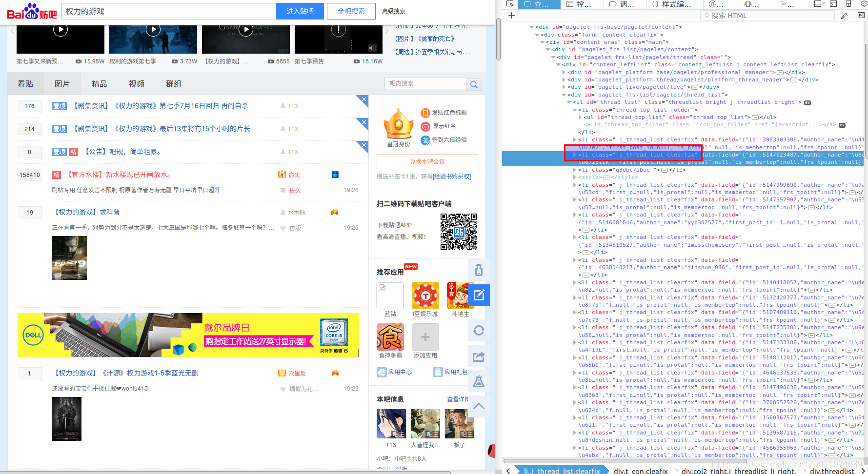Open pinned thread 第七季7月16日回归
Viewport: 868px width, 474px height.
click(x=161, y=106)
